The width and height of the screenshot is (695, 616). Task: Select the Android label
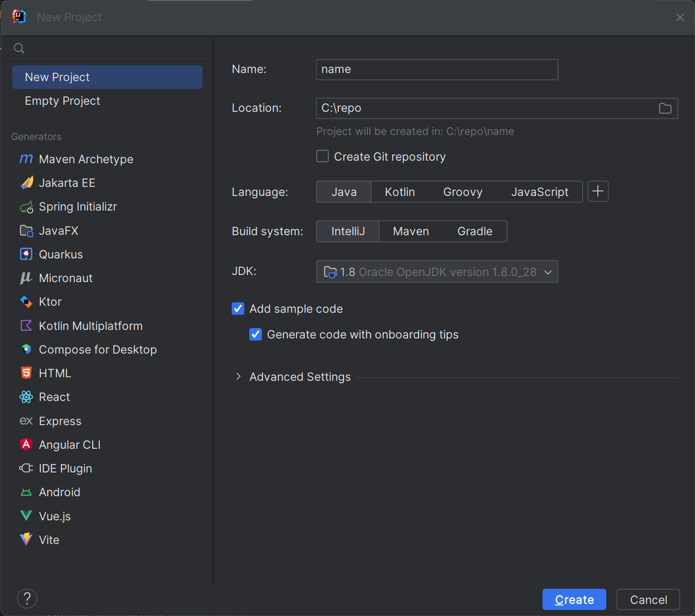pyautogui.click(x=59, y=492)
